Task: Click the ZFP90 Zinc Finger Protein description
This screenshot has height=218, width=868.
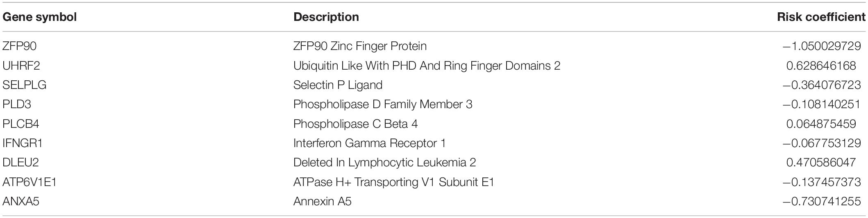Action: (x=360, y=46)
